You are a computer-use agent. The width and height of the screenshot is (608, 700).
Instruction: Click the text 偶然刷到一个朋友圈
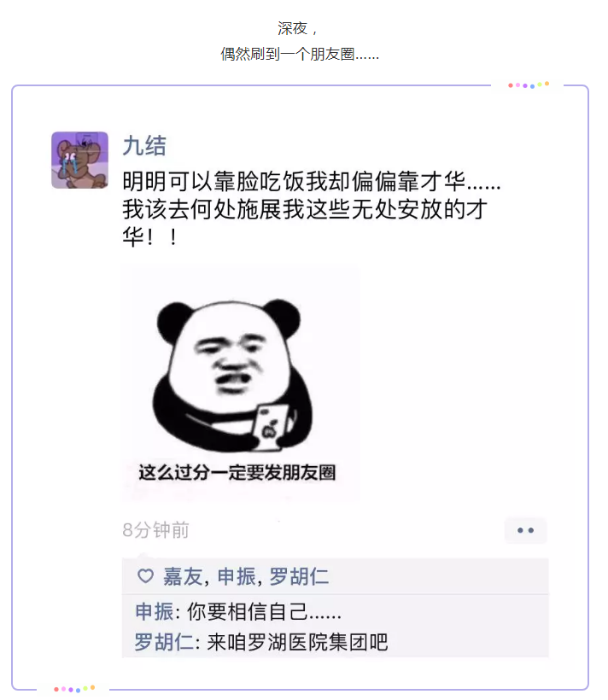coord(300,55)
